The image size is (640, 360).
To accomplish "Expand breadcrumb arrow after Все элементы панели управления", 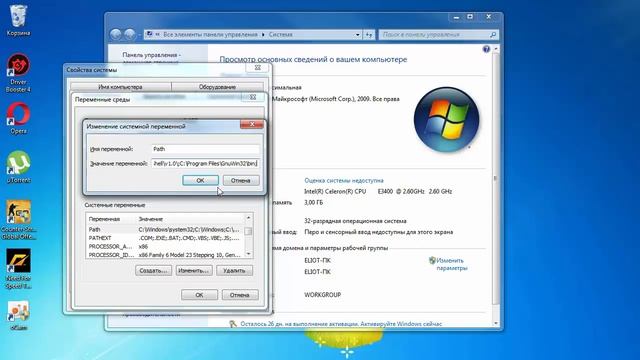I will point(263,35).
